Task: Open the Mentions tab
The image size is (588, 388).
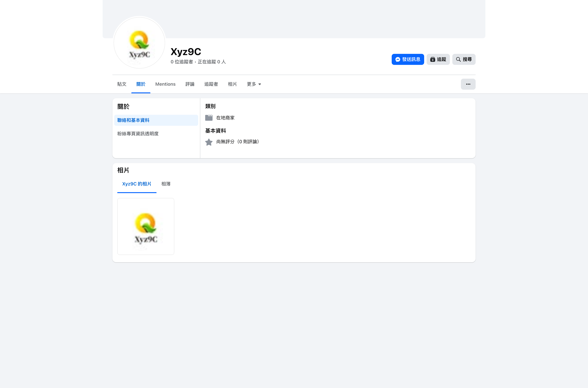Action: (x=165, y=84)
